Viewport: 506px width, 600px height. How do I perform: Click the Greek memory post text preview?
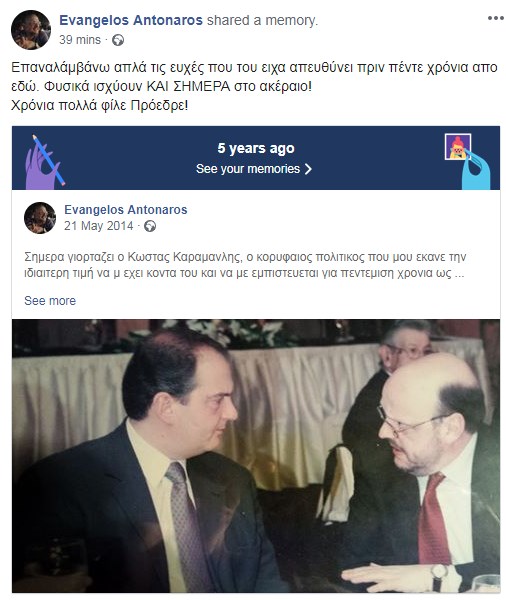tap(245, 265)
